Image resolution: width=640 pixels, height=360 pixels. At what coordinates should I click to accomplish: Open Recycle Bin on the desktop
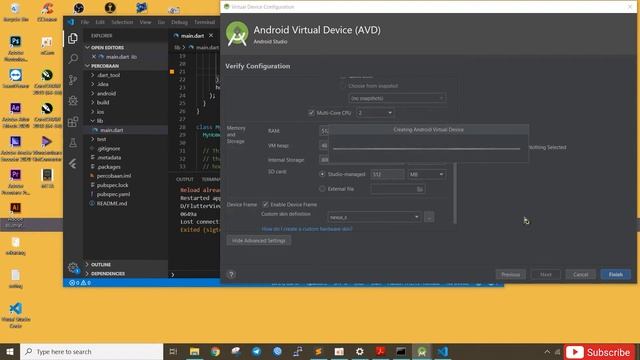coord(16,12)
